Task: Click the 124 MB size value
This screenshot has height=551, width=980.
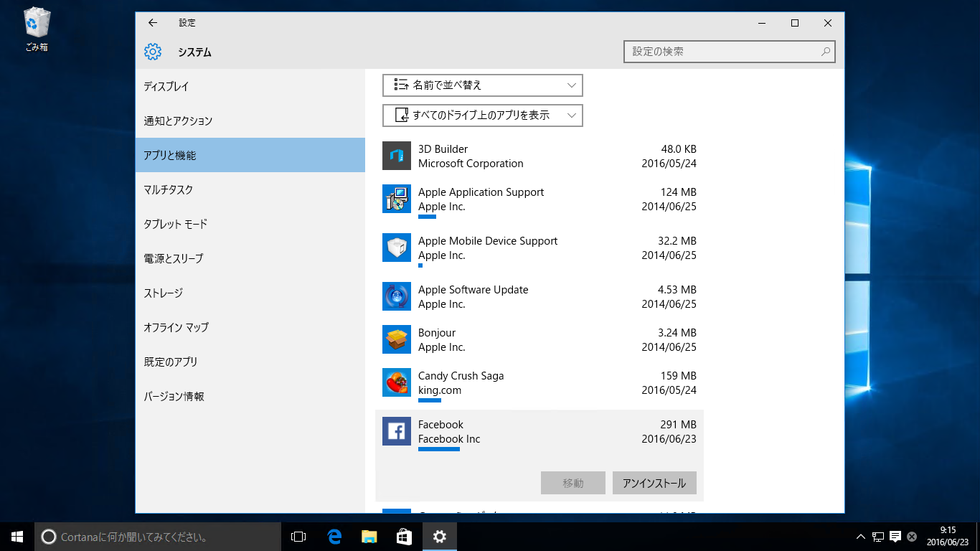Action: pyautogui.click(x=678, y=192)
